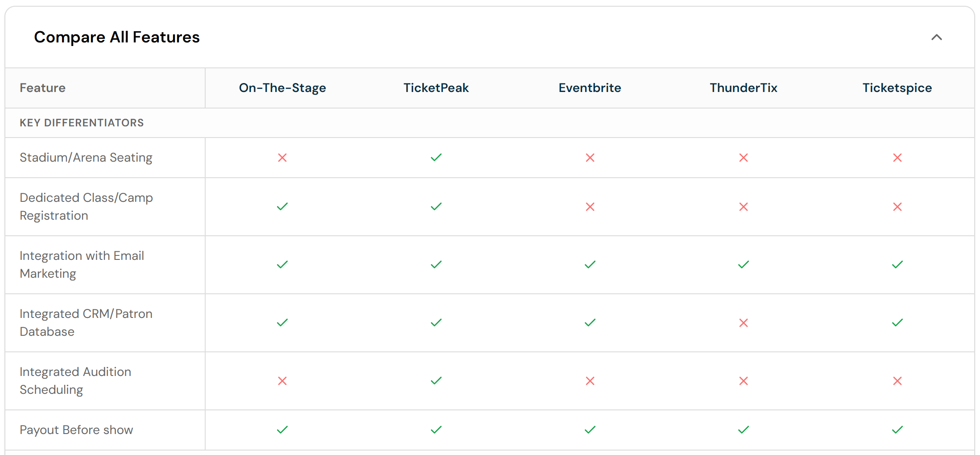Image resolution: width=980 pixels, height=455 pixels.
Task: Select the Eventbrite column header
Action: pyautogui.click(x=590, y=88)
